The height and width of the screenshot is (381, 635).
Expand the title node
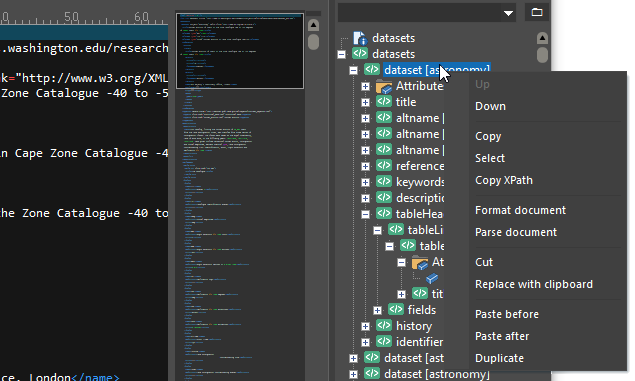pyautogui.click(x=365, y=102)
